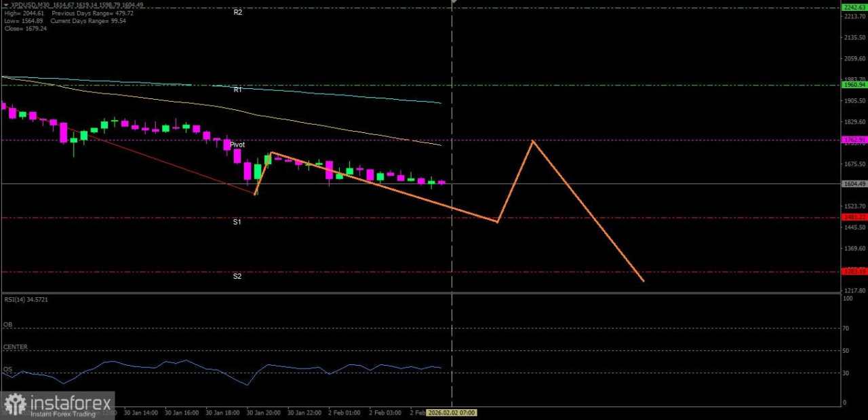This screenshot has height=420, width=868.
Task: Select the highlighted 2026.02.02 07:00 timestamp
Action: click(453, 413)
